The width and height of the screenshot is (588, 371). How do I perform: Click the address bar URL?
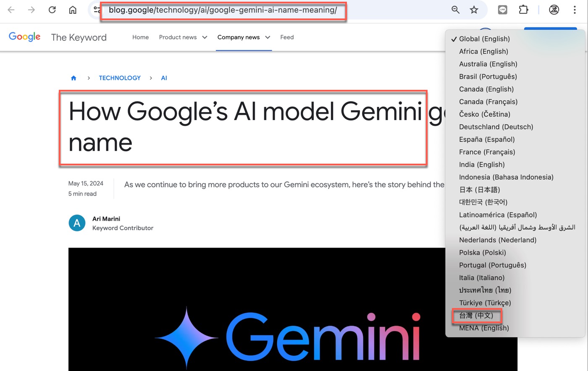[223, 10]
